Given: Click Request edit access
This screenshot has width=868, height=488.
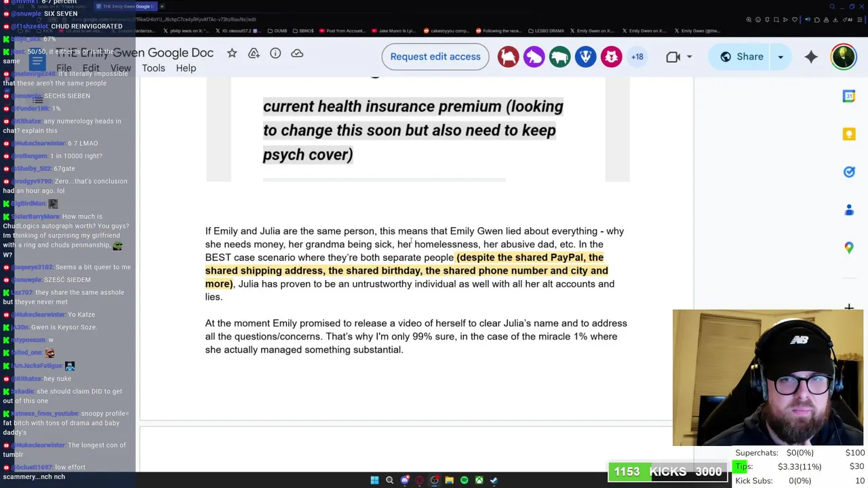Looking at the screenshot, I should click(x=435, y=57).
